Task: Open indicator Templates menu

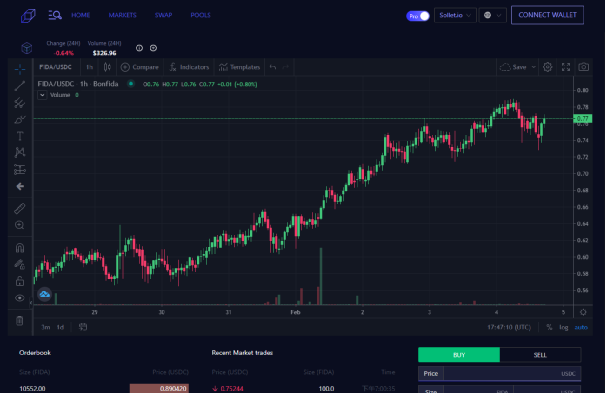Action: (x=239, y=67)
